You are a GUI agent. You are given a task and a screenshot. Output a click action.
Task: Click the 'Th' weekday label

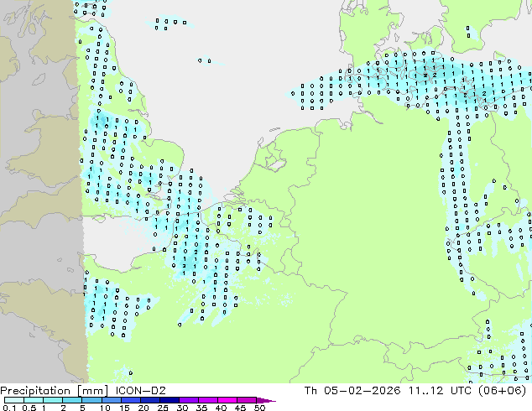(x=310, y=390)
